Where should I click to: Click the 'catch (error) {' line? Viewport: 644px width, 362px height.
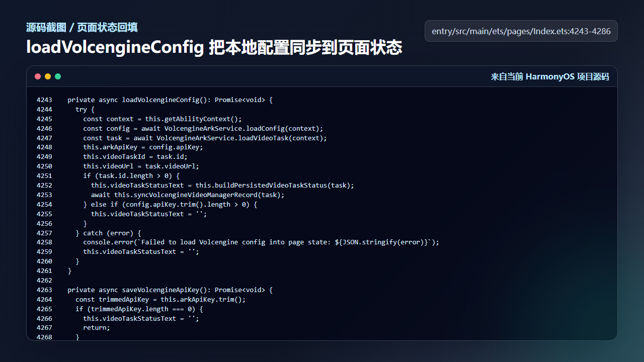click(x=108, y=233)
